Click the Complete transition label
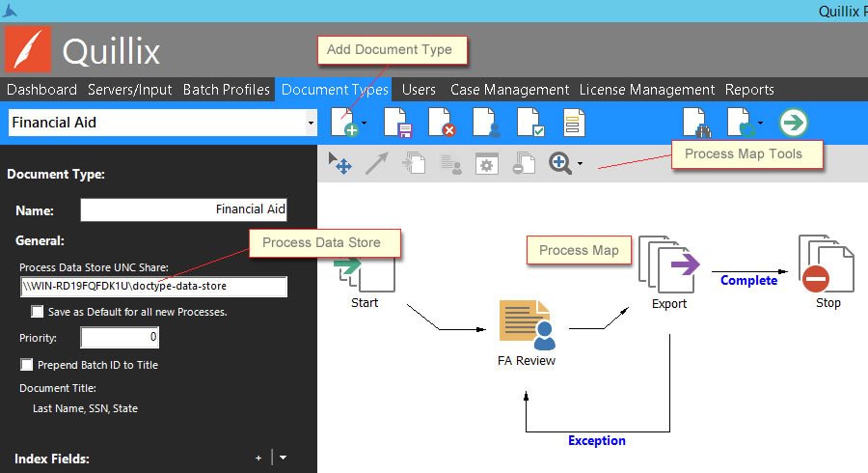 [748, 280]
